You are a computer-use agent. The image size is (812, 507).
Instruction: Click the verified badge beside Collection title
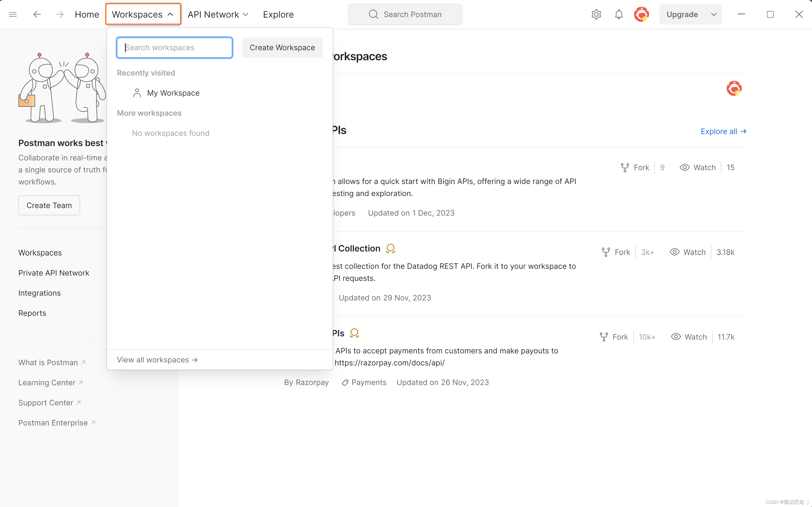point(391,248)
